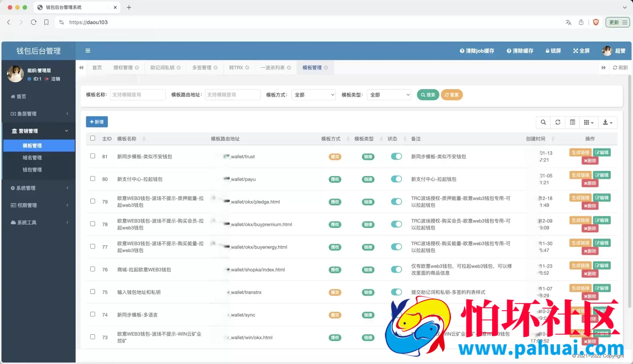Viewport: 633px width, 364px height.
Task: Close the 转TRX tab
Action: [247, 68]
